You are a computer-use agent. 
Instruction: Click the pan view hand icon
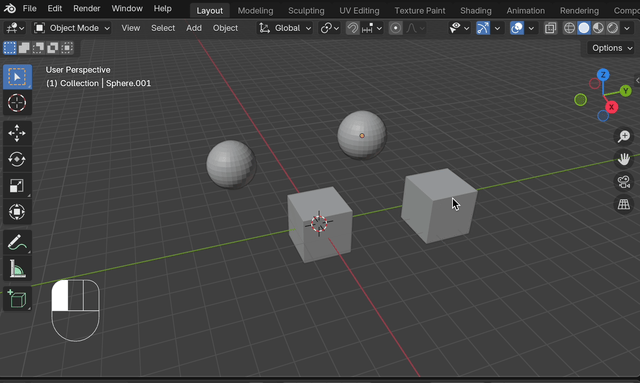(624, 159)
